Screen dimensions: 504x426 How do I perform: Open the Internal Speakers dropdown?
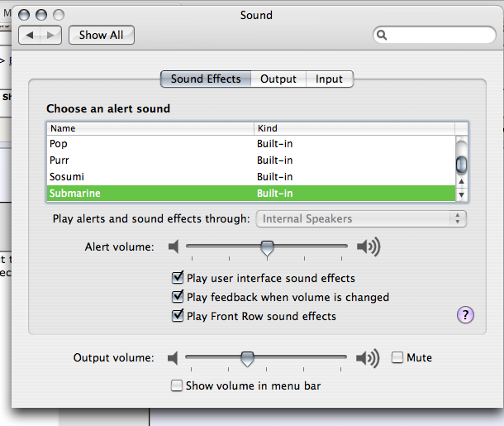tap(361, 219)
